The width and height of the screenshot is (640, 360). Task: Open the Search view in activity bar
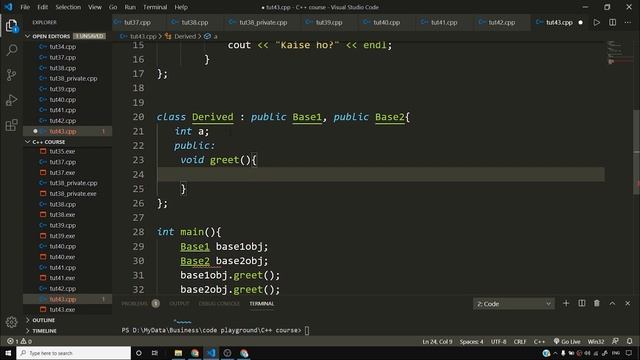pyautogui.click(x=11, y=50)
